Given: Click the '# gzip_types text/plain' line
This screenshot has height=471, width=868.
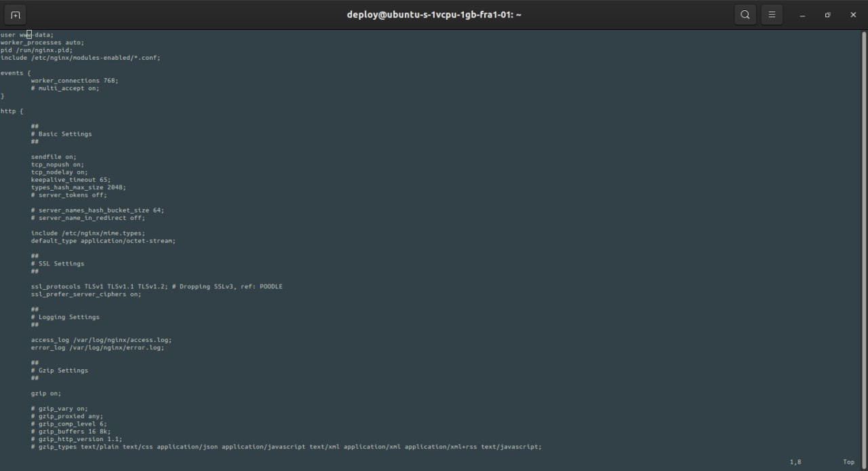Looking at the screenshot, I should point(286,447).
